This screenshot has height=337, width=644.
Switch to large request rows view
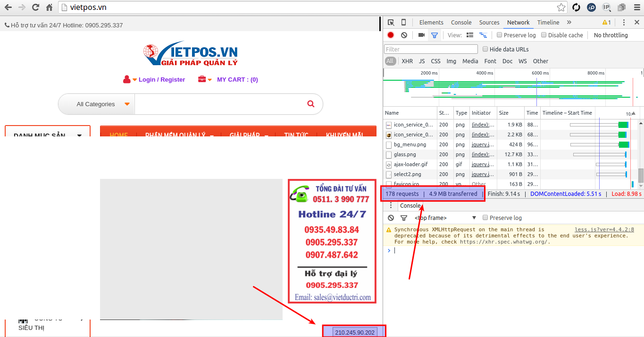(x=470, y=35)
